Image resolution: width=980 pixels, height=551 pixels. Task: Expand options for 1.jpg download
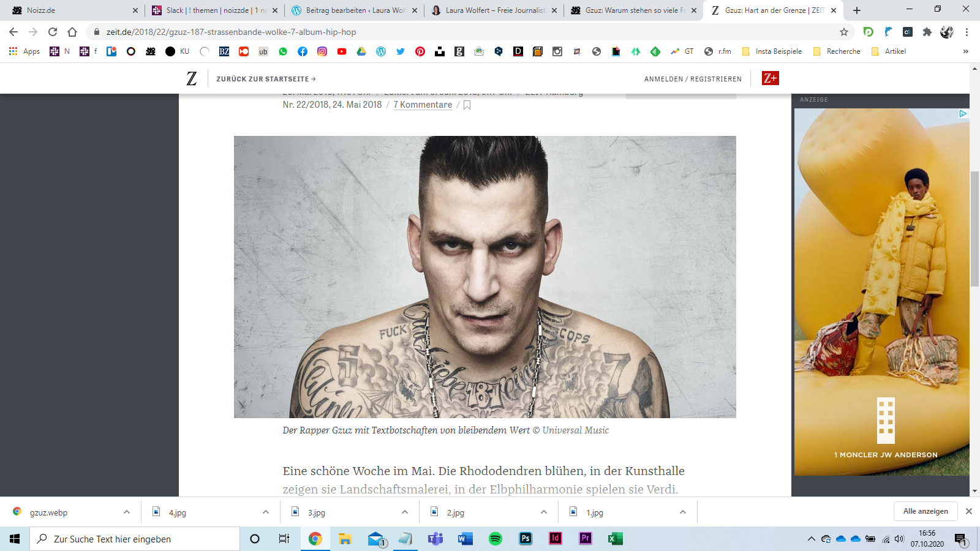coord(683,512)
